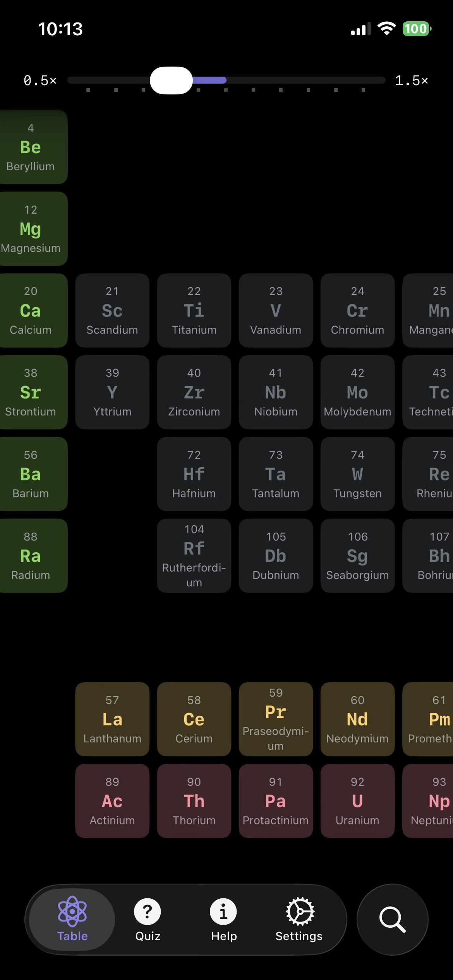
Task: Select the Thorium element tile
Action: tap(194, 801)
